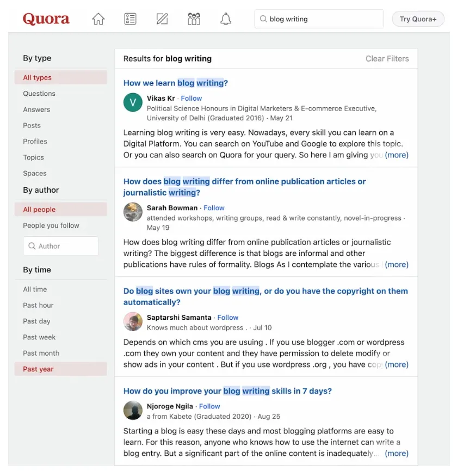Click the magnifier icon in the Author field
The image size is (457, 476).
32,246
